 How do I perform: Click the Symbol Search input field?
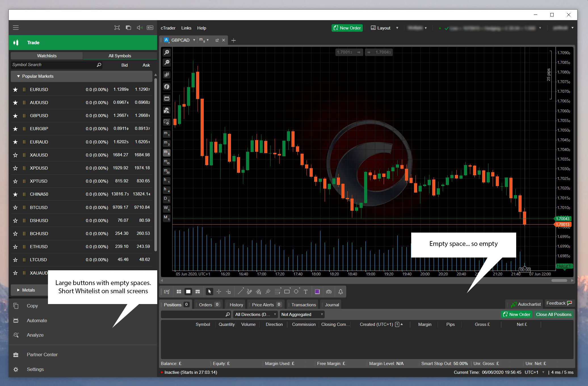54,65
